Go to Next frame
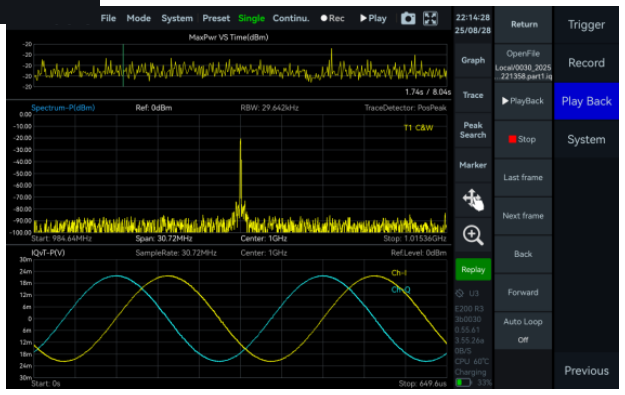The image size is (625, 395). pyautogui.click(x=523, y=216)
